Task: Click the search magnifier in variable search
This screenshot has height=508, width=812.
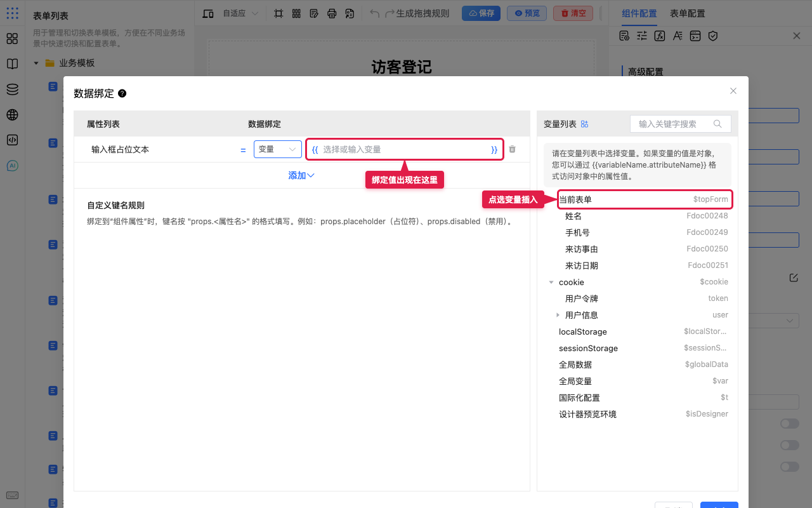Action: pos(718,124)
